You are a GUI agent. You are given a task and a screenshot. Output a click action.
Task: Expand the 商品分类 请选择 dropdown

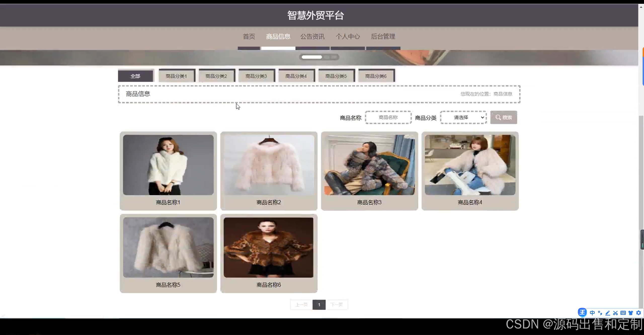(x=463, y=117)
